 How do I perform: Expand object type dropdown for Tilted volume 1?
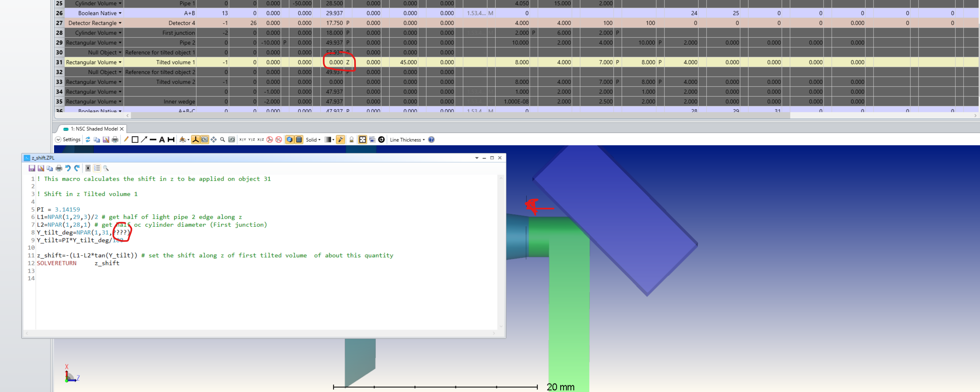point(120,62)
